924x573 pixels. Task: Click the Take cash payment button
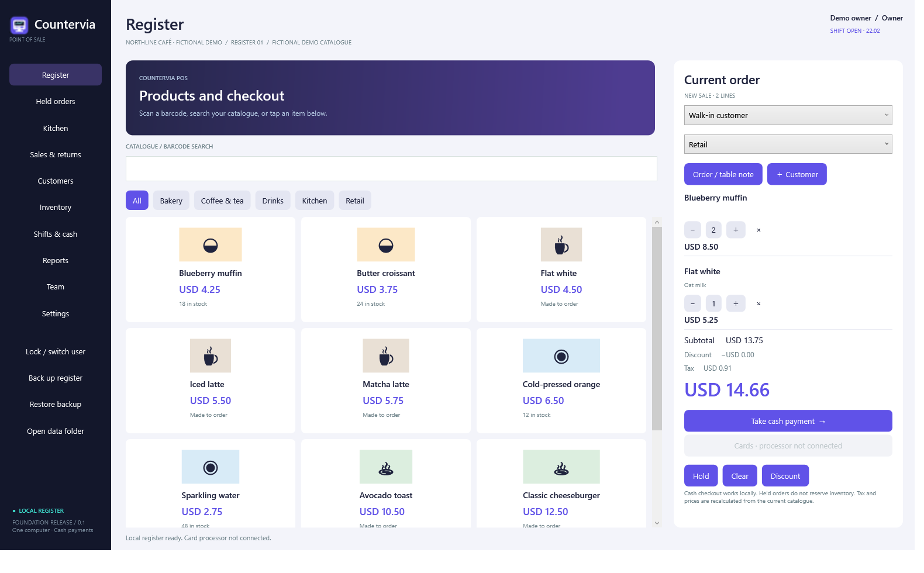coord(788,421)
